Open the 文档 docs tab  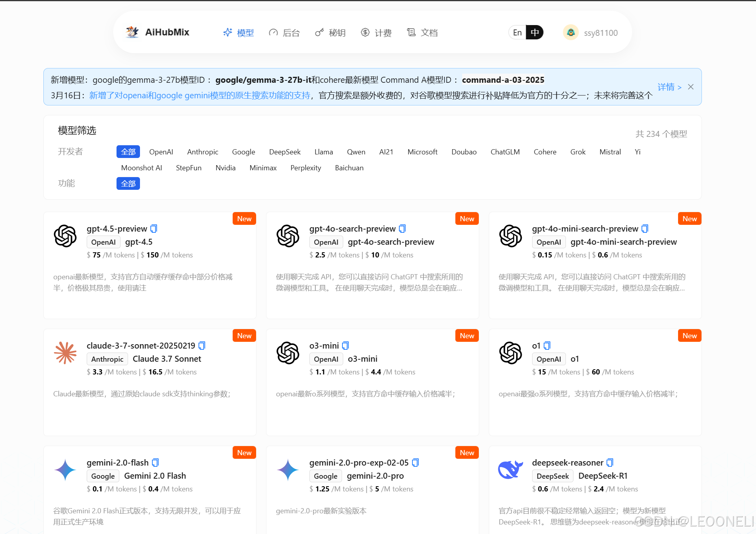[x=422, y=33]
